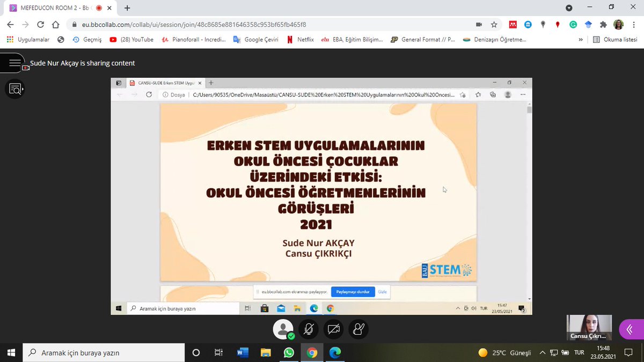644x362 pixels.
Task: Select Cansu Çıkrı video thumbnail
Action: click(x=589, y=327)
